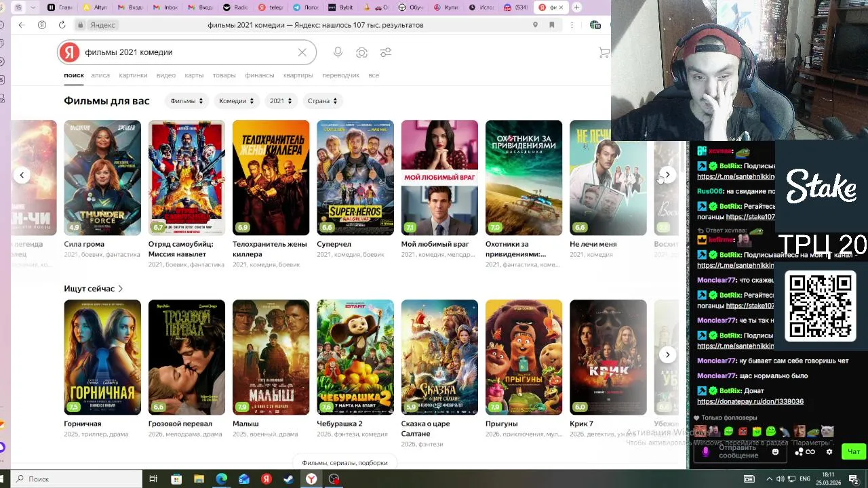Click the Чат send button
This screenshot has width=868, height=488.
pyautogui.click(x=853, y=451)
